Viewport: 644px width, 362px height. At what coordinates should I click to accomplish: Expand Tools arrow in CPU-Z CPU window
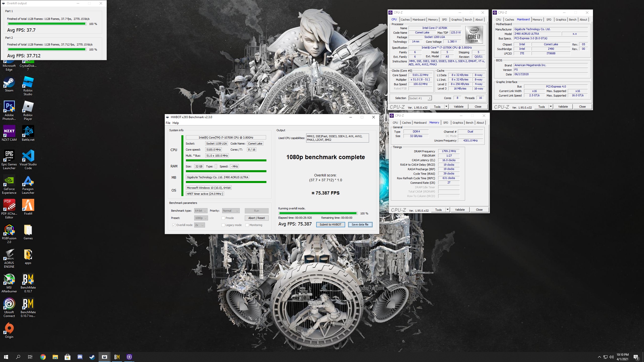click(x=446, y=107)
